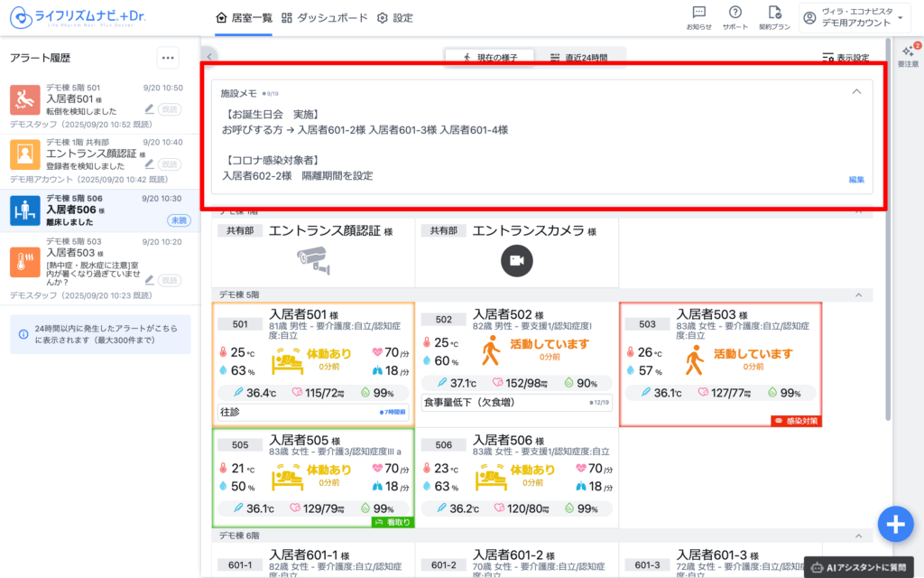The image size is (924, 578).
Task: Click the エントランス顔認証 security camera icon
Action: point(313,261)
